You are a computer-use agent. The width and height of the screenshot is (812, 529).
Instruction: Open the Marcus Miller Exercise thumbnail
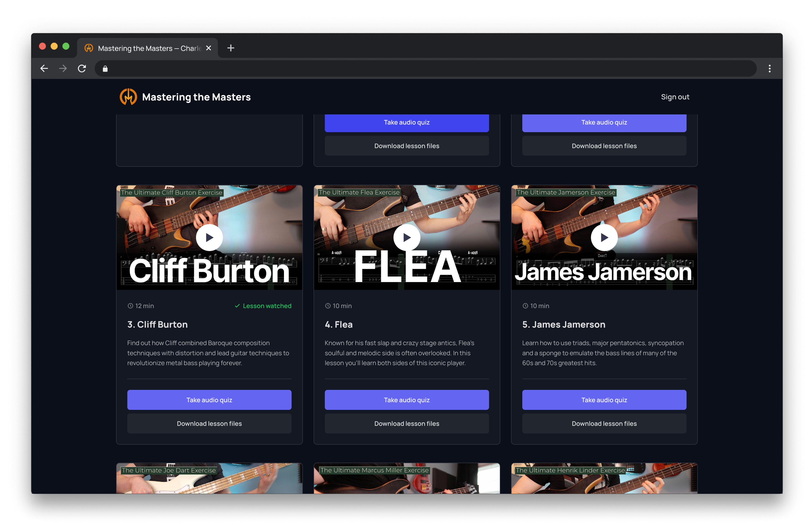click(407, 478)
